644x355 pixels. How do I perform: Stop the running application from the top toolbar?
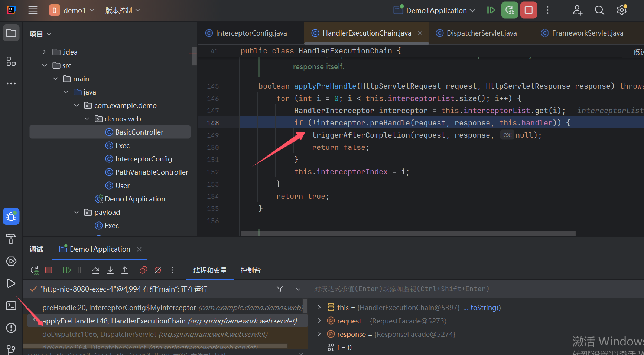click(x=528, y=10)
